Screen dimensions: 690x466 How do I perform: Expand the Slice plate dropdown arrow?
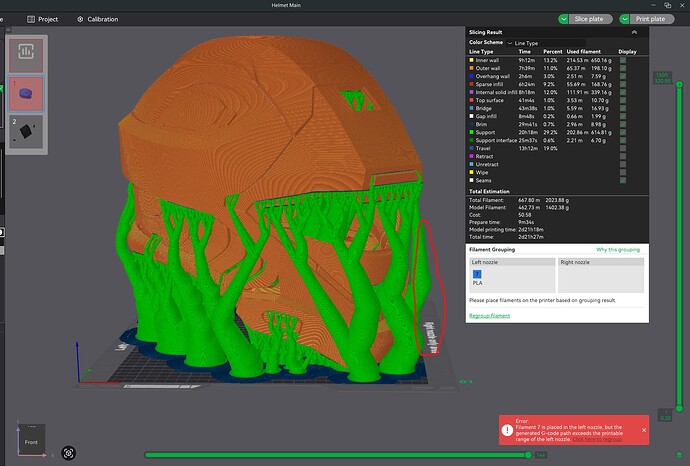[563, 19]
